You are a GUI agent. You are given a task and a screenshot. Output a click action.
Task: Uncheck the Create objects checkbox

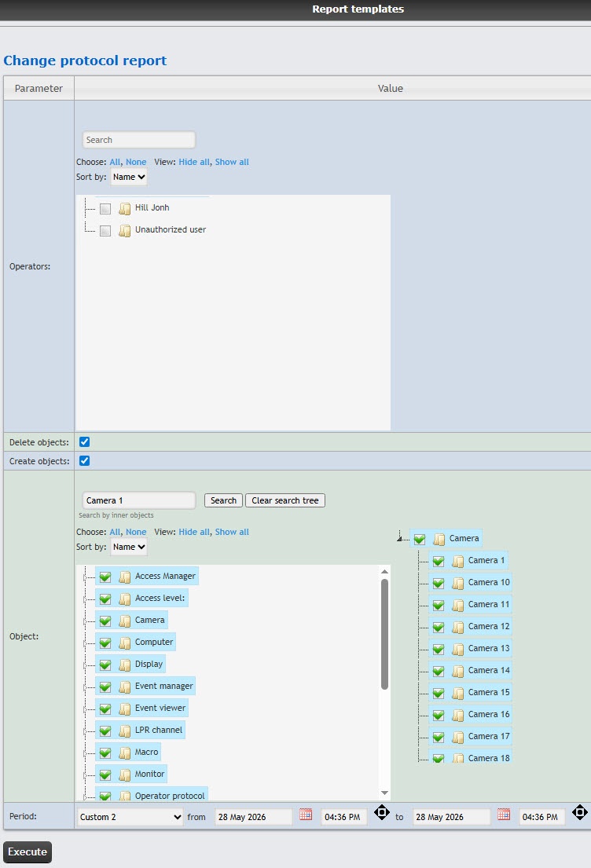pyautogui.click(x=84, y=460)
